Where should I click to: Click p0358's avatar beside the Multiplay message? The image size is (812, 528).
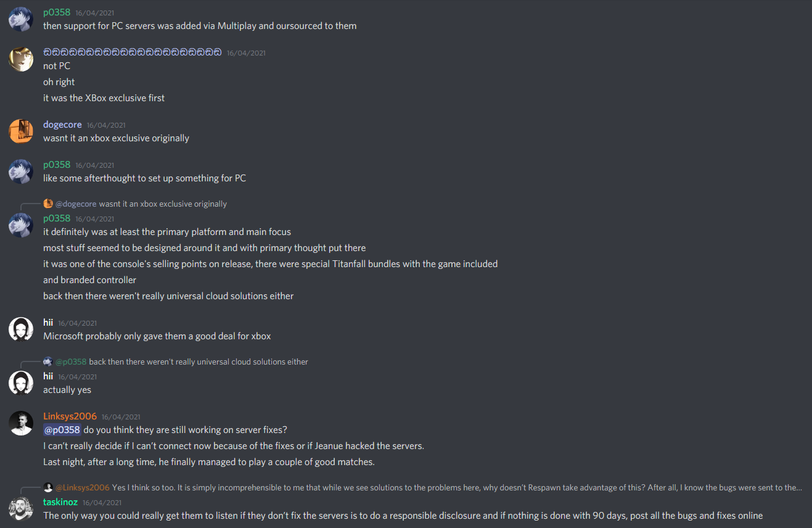tap(21, 19)
